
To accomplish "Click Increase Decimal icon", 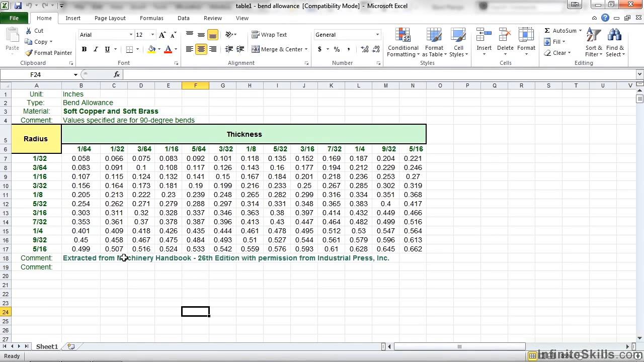I will pos(365,49).
